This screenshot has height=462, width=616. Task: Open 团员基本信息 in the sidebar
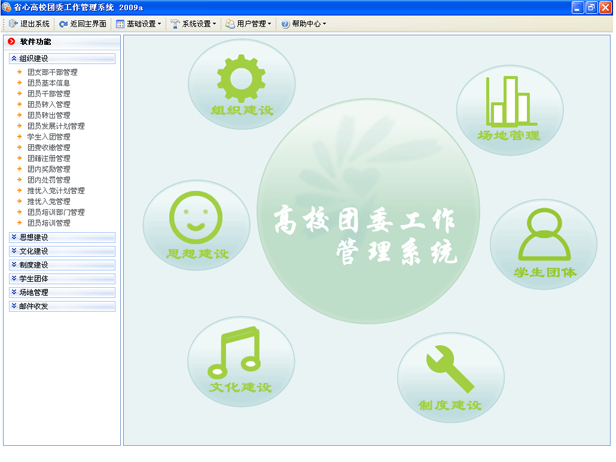tap(48, 83)
